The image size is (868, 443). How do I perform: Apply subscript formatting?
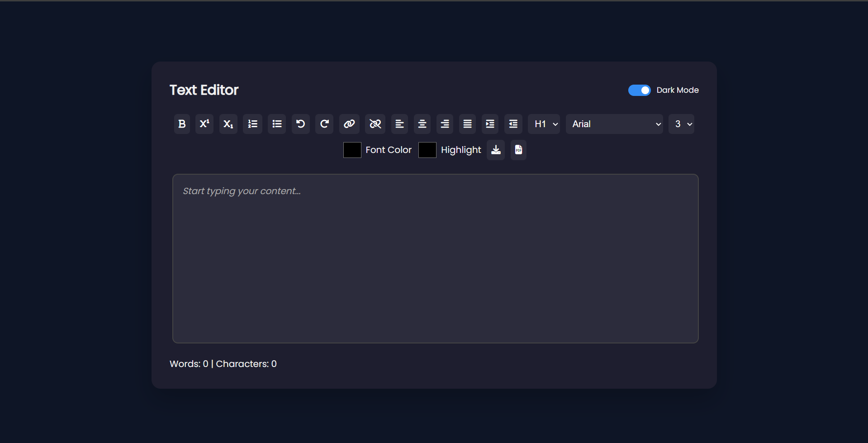[x=228, y=124]
